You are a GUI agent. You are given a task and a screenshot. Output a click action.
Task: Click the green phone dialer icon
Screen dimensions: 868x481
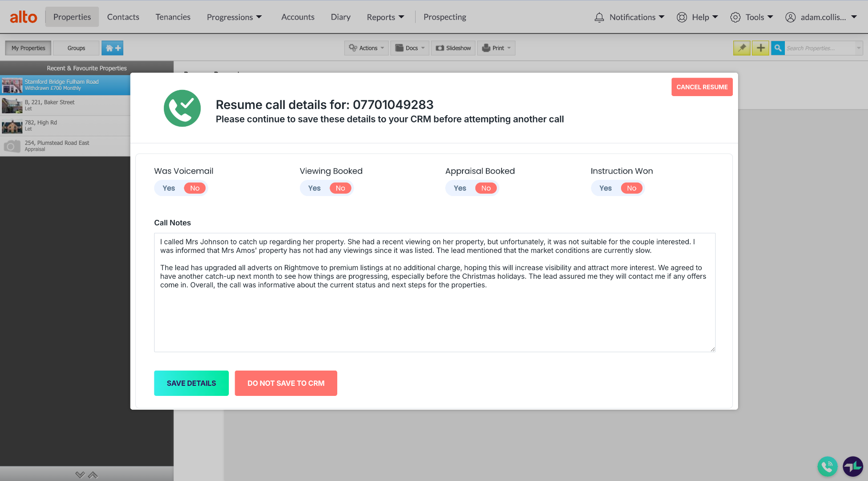tap(827, 467)
